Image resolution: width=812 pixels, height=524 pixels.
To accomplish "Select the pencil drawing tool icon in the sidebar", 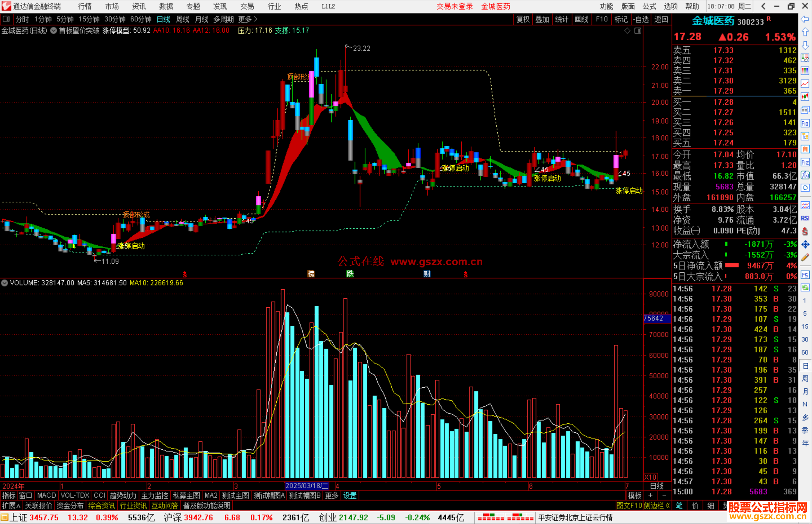I will click(805, 258).
